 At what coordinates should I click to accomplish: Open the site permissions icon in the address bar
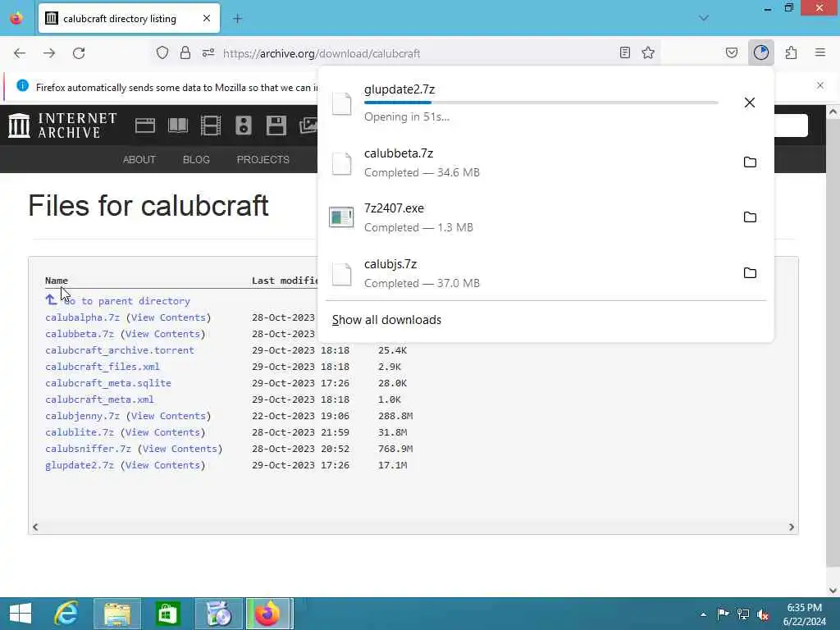click(x=208, y=52)
